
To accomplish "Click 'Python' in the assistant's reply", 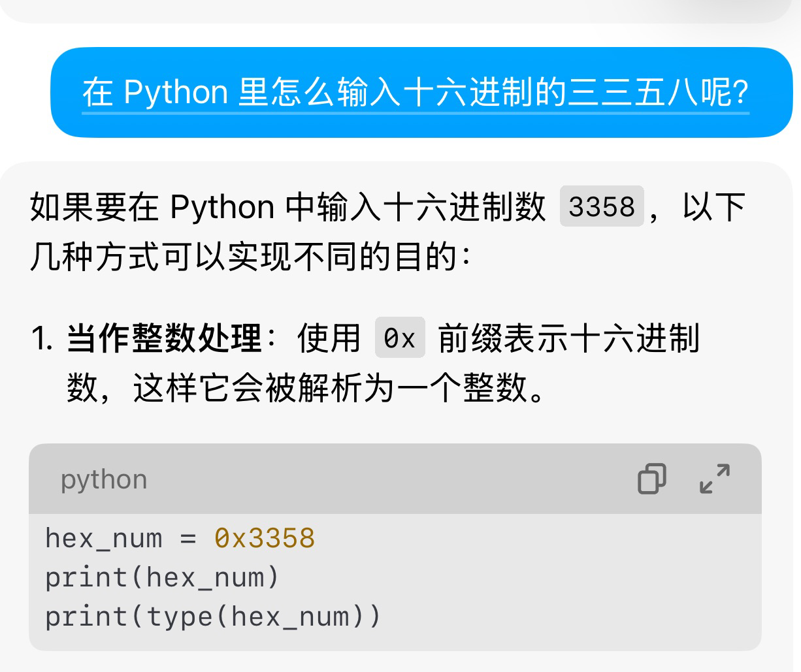I will [x=222, y=207].
